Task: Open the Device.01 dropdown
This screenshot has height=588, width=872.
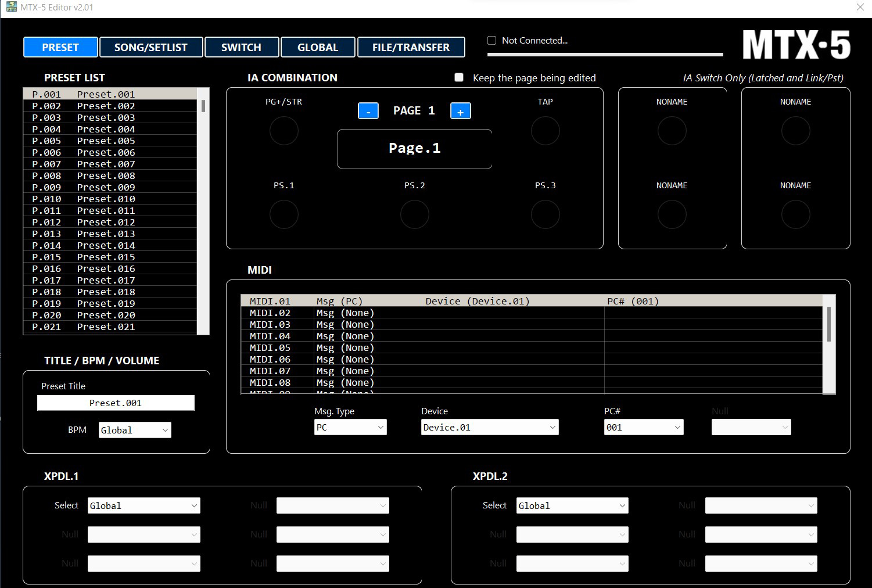Action: (x=489, y=427)
